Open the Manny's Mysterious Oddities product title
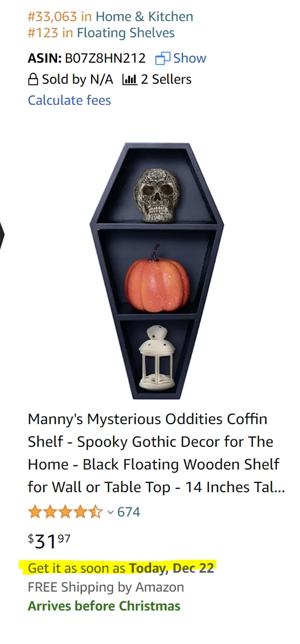300x644 pixels. [x=156, y=453]
